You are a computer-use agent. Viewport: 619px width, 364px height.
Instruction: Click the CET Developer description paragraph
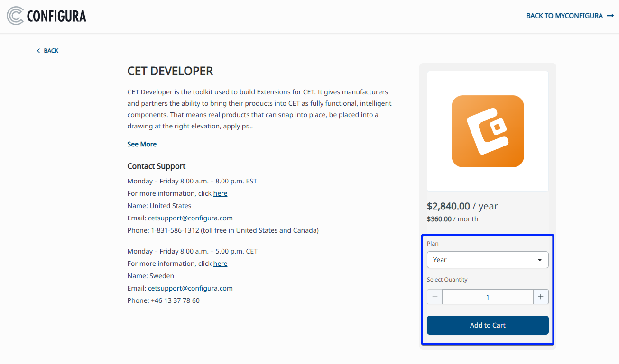[259, 109]
